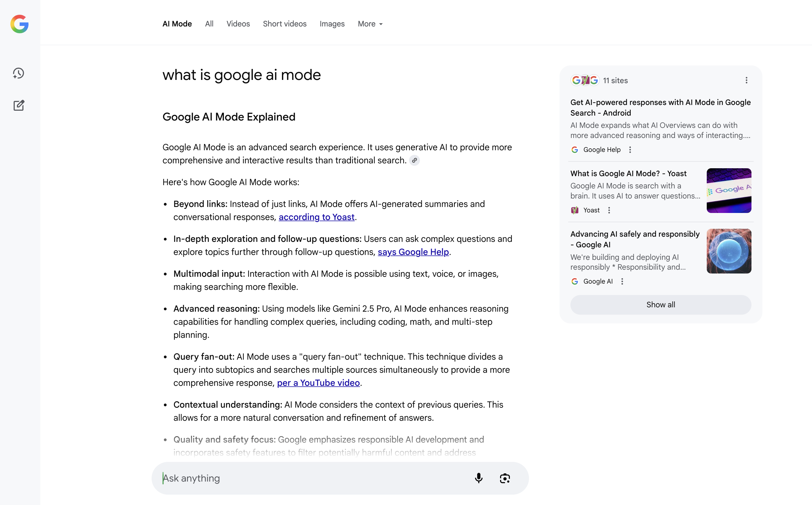Open the 'according to Yoast' link
Screen dimensions: 812x505
(x=317, y=217)
